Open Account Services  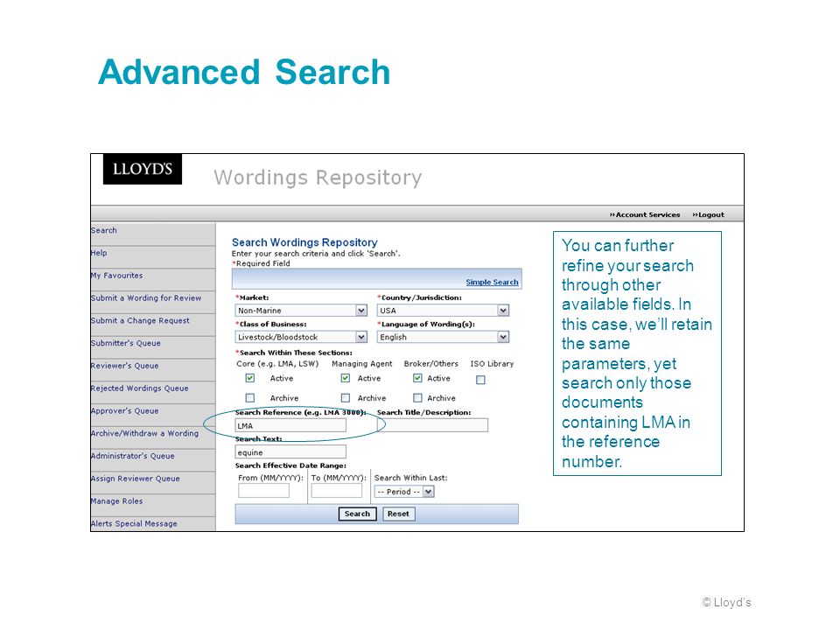tap(645, 215)
